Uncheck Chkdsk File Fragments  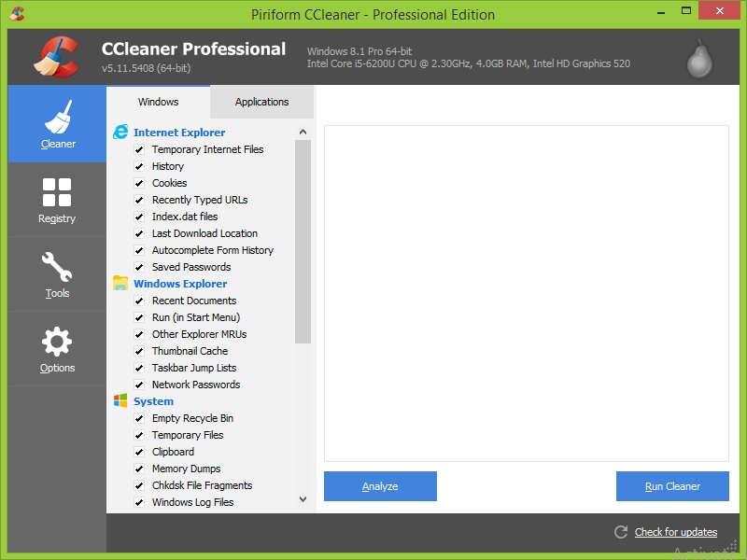point(139,485)
